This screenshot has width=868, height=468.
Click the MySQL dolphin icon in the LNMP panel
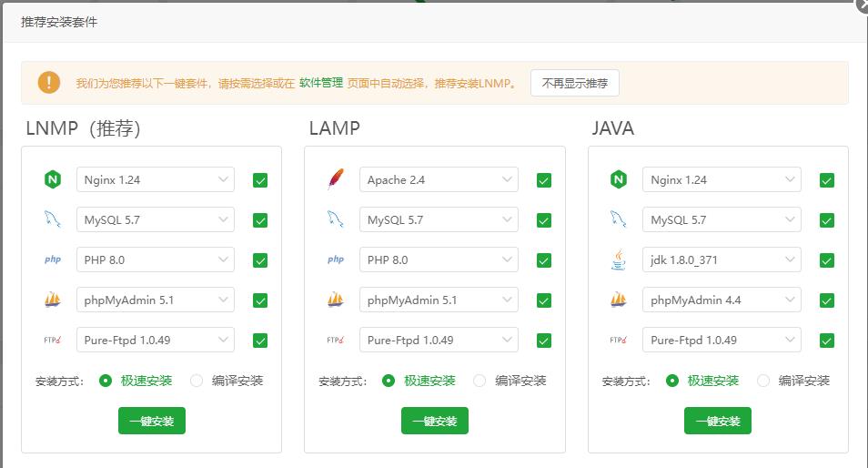coord(53,219)
